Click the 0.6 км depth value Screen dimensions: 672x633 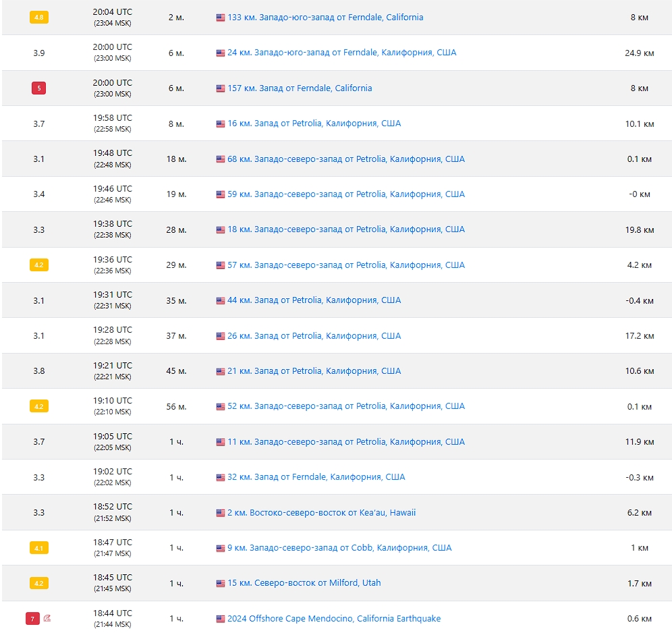[640, 619]
